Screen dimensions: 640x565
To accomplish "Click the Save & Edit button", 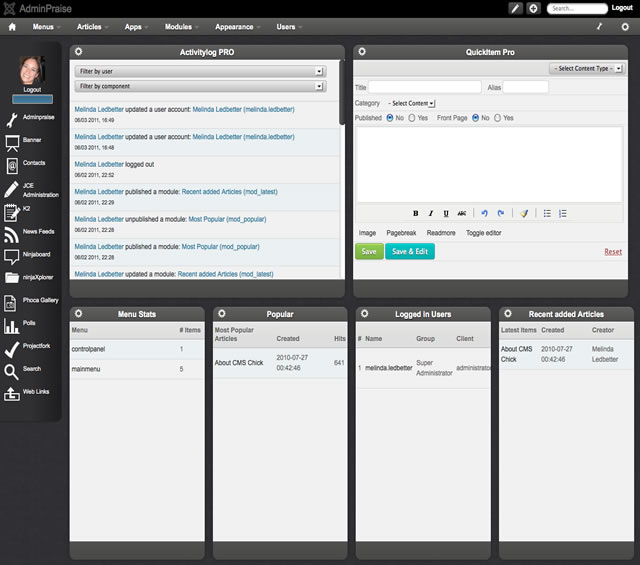I will [410, 252].
